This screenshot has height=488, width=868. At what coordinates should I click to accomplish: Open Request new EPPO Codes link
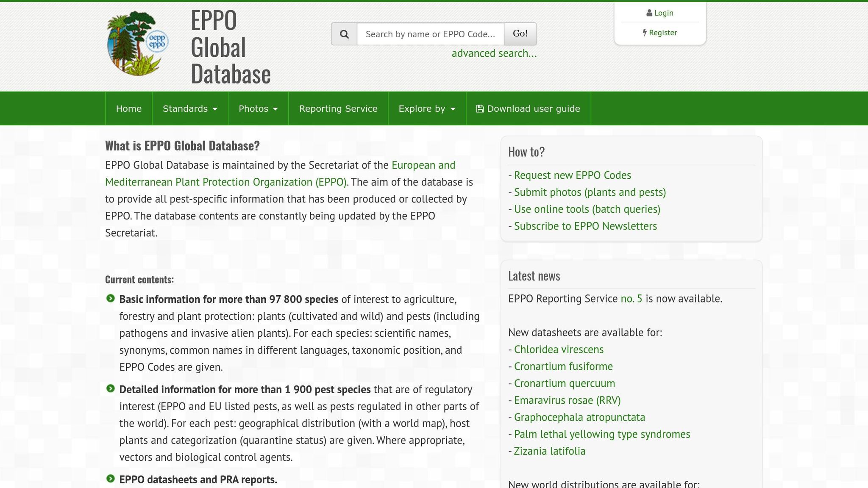point(572,175)
